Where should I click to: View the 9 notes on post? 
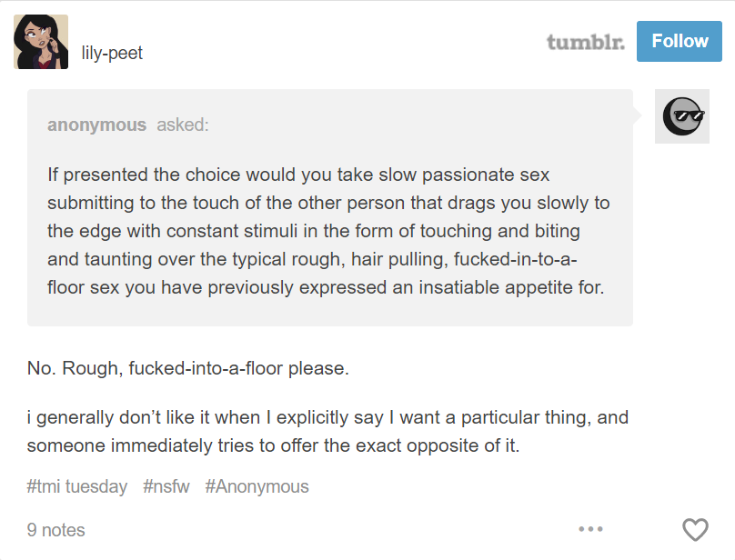pyautogui.click(x=55, y=530)
